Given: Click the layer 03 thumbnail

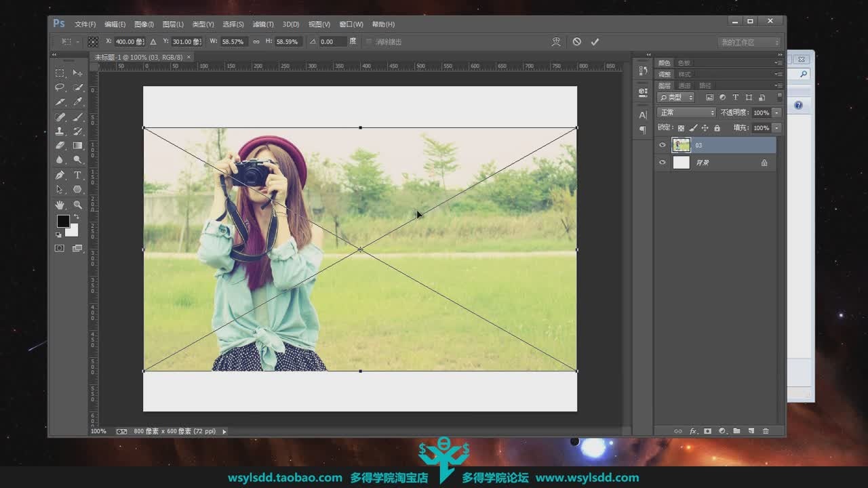Looking at the screenshot, I should [681, 145].
